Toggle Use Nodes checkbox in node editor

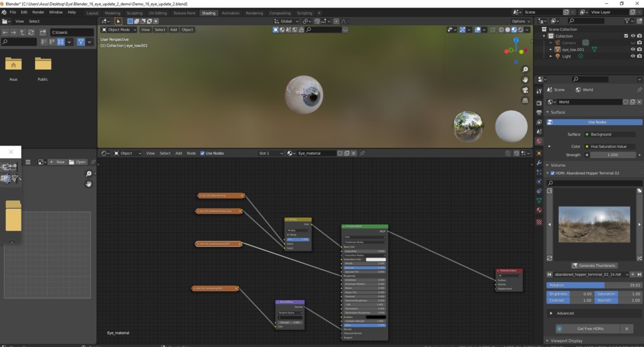pyautogui.click(x=202, y=154)
